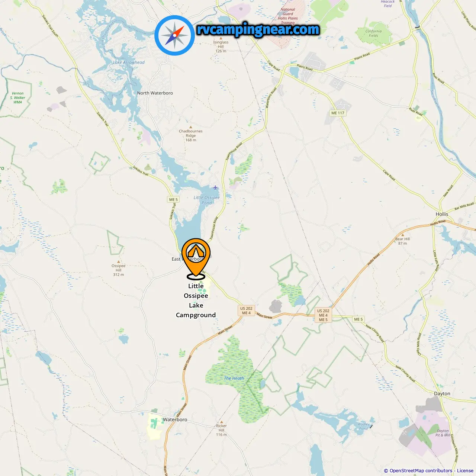Click the Chadbournes Ridge peak marker

coord(191,127)
